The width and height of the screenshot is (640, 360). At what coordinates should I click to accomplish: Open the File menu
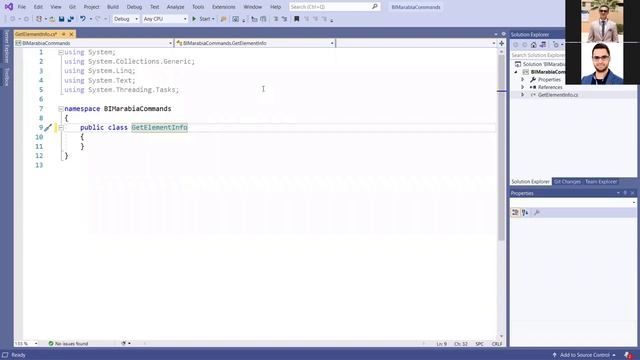coord(22,7)
